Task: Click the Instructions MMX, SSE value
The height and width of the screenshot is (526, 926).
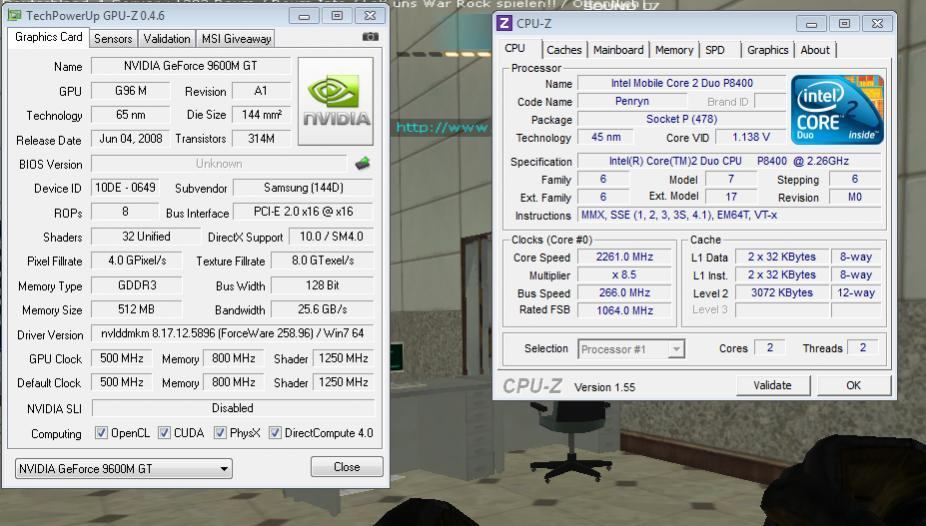Action: click(729, 215)
